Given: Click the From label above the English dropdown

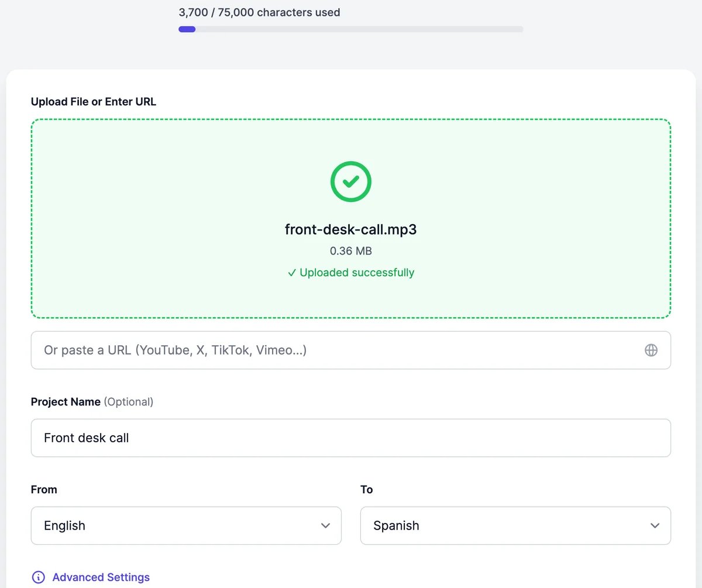Looking at the screenshot, I should click(x=44, y=490).
